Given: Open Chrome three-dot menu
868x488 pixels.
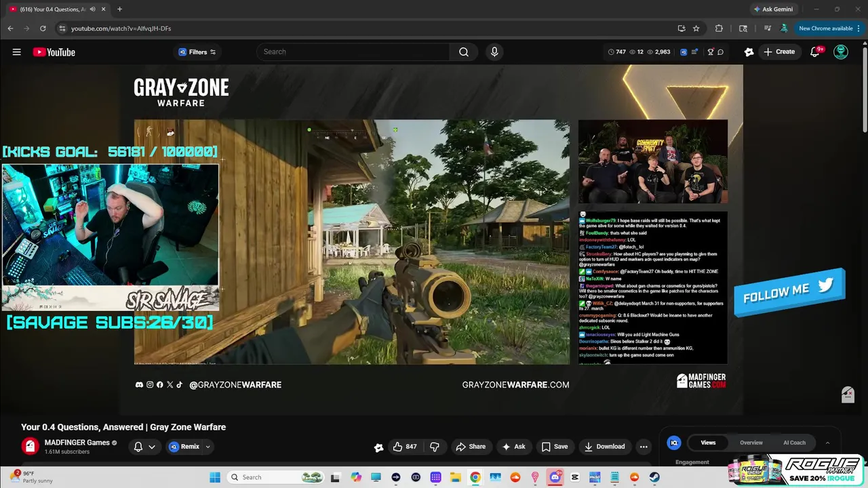Looking at the screenshot, I should 859,28.
